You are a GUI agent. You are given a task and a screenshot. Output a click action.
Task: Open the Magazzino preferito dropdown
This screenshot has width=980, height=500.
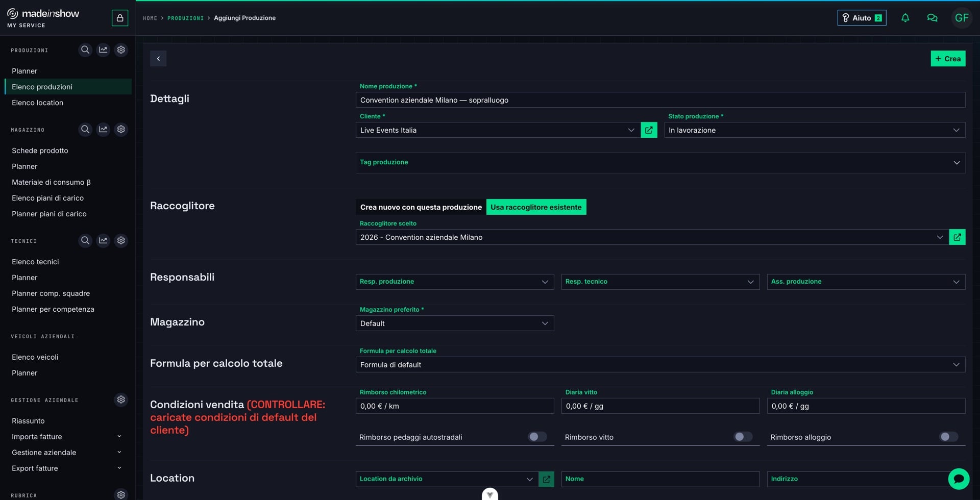454,323
